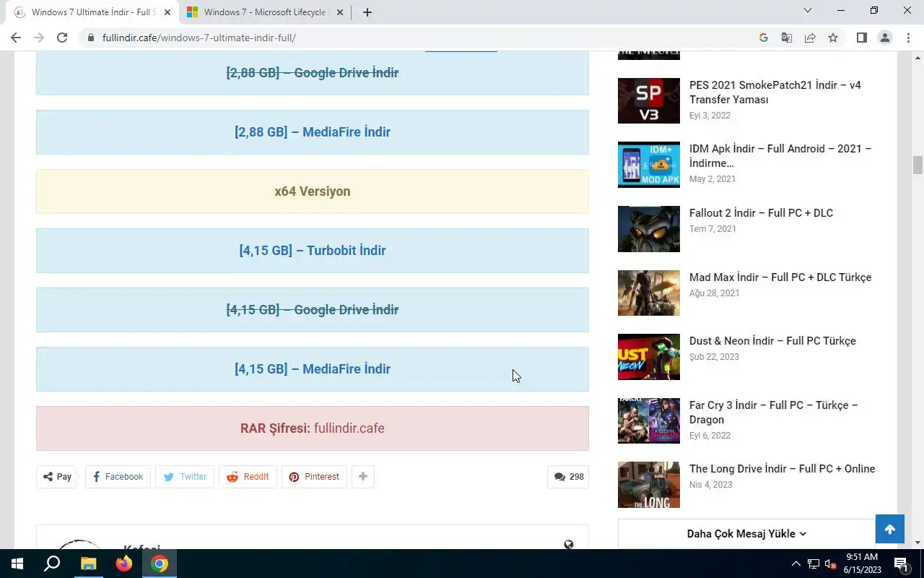Open Mad Max İndir Full PC article

tap(780, 277)
